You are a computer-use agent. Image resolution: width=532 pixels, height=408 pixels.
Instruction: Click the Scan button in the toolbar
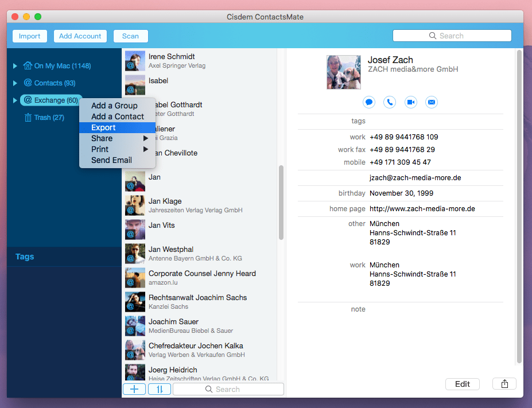click(x=130, y=36)
